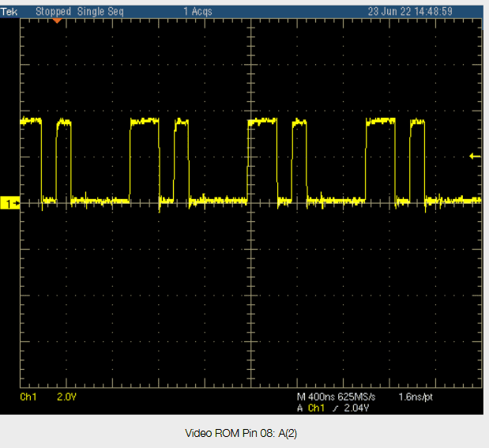Click the Ch1 label in bottom readout

pos(28,397)
